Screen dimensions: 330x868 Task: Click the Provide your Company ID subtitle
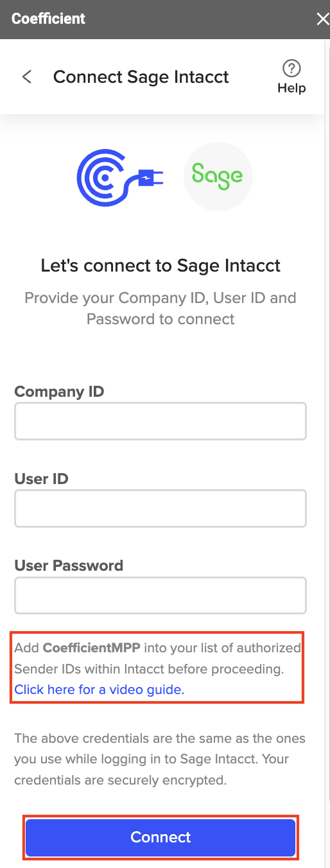(x=161, y=308)
